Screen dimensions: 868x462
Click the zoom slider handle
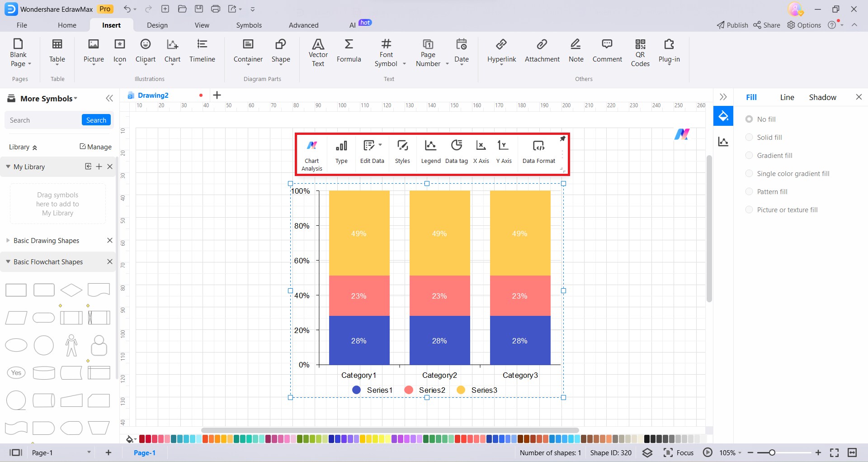772,452
